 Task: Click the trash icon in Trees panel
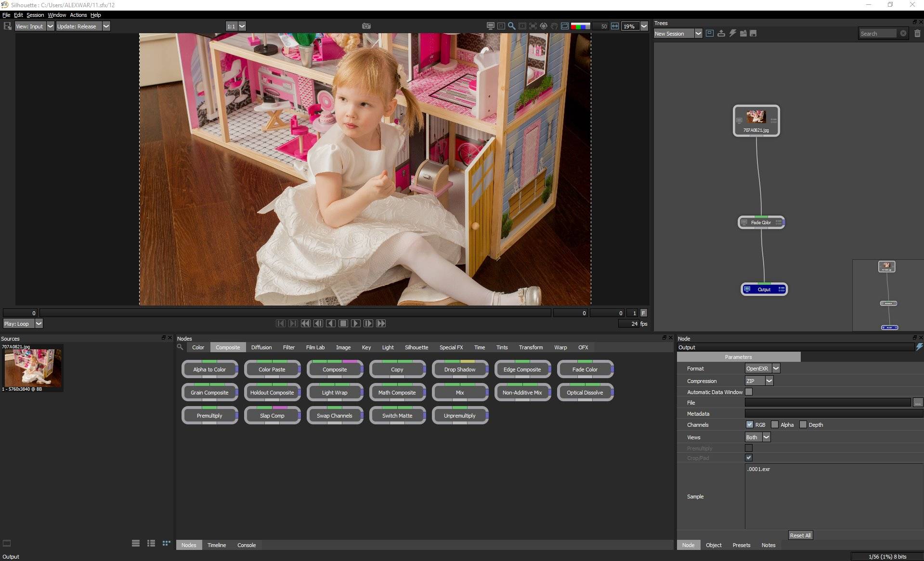tap(917, 33)
